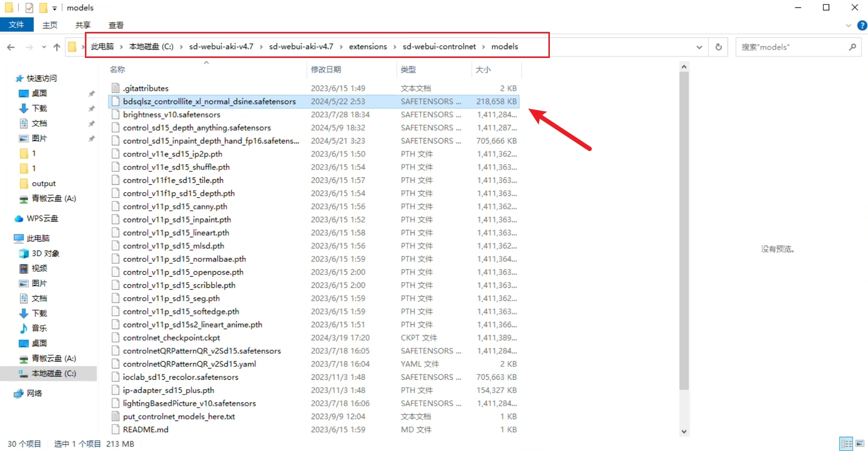Screen dimensions: 868x451
Task: Click file icon of ioclab_sd15_recolor.safetensors
Action: pyautogui.click(x=115, y=377)
